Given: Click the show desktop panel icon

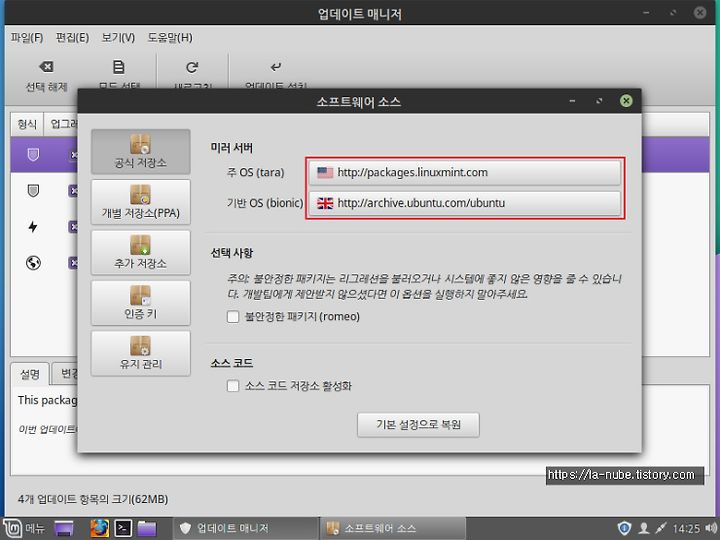Looking at the screenshot, I should pos(64,529).
